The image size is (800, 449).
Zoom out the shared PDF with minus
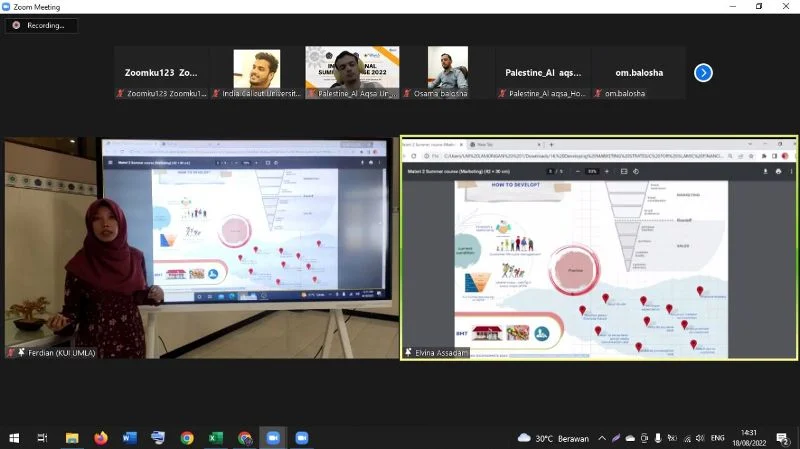(x=577, y=171)
